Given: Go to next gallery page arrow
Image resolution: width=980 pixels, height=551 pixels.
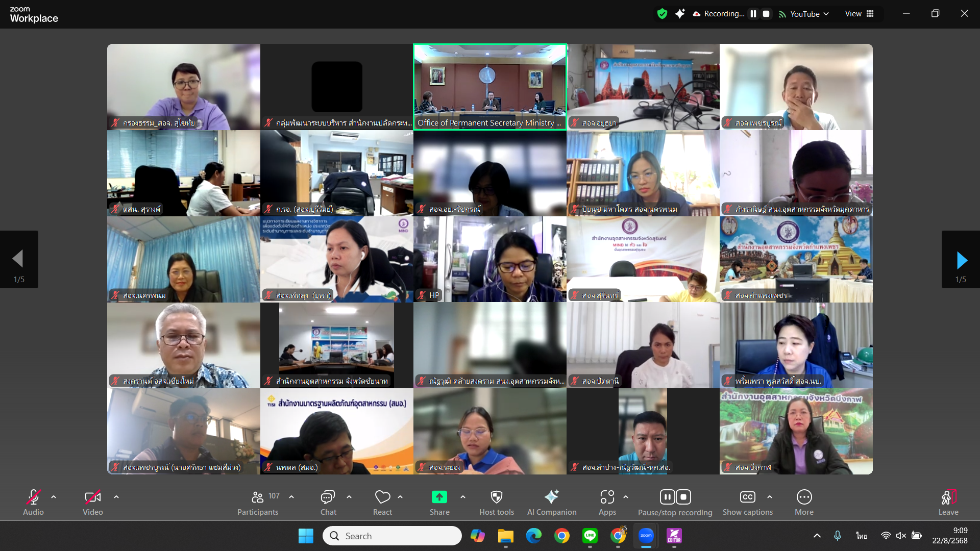Looking at the screenshot, I should click(961, 260).
